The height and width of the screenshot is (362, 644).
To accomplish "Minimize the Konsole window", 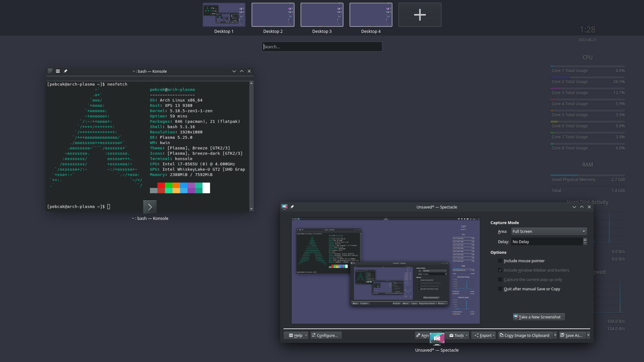I will 234,71.
